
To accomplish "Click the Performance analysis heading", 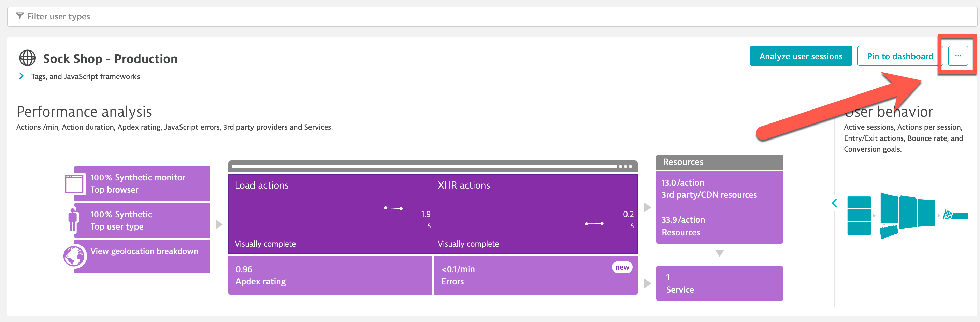I will (84, 112).
